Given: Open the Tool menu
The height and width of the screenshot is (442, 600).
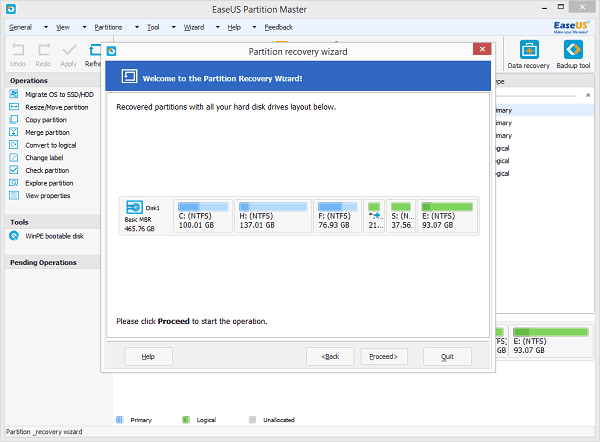Looking at the screenshot, I should click(153, 27).
